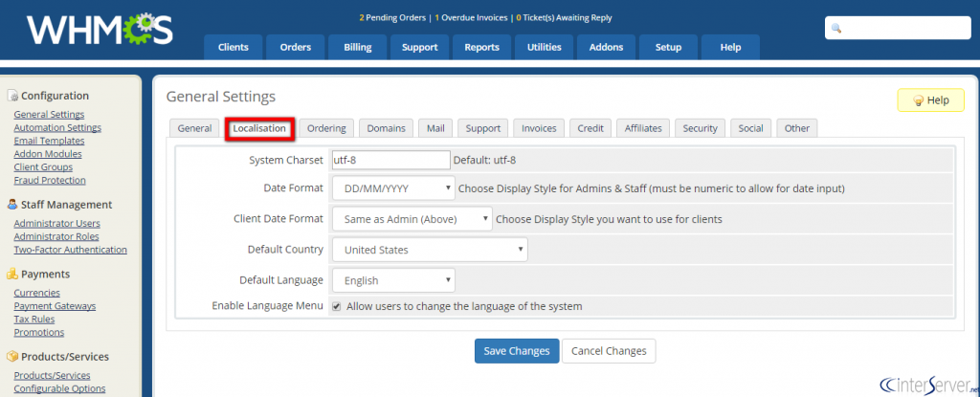Switch to the Affiliates tab
This screenshot has height=397, width=980.
click(x=643, y=128)
